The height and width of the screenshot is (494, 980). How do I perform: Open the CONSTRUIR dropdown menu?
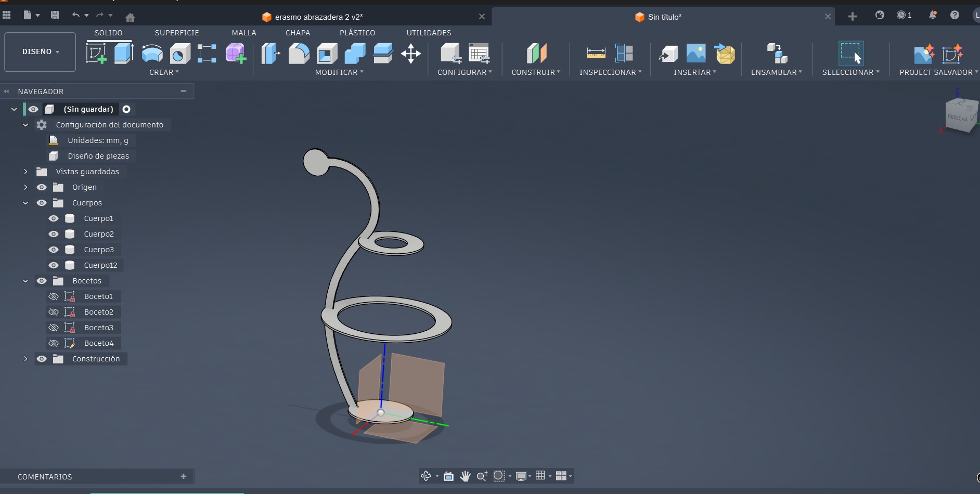(536, 72)
